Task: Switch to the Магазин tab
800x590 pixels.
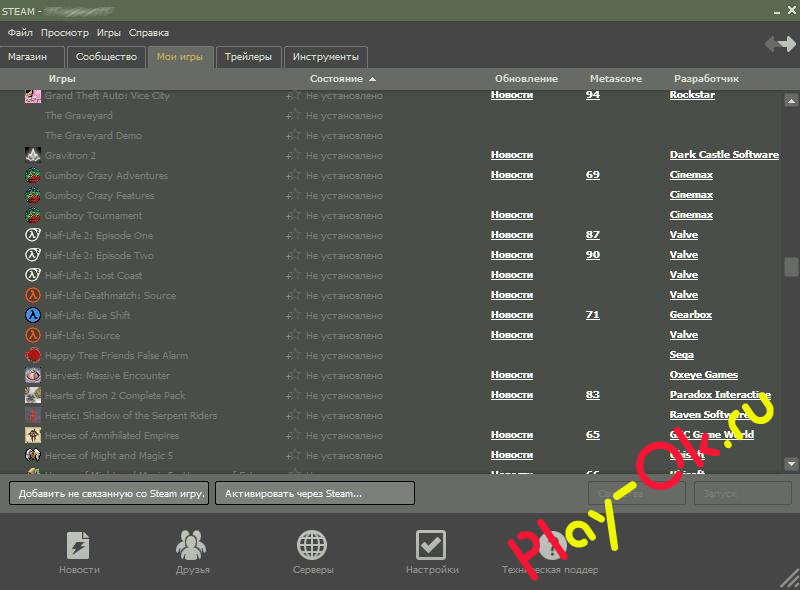Action: [32, 57]
